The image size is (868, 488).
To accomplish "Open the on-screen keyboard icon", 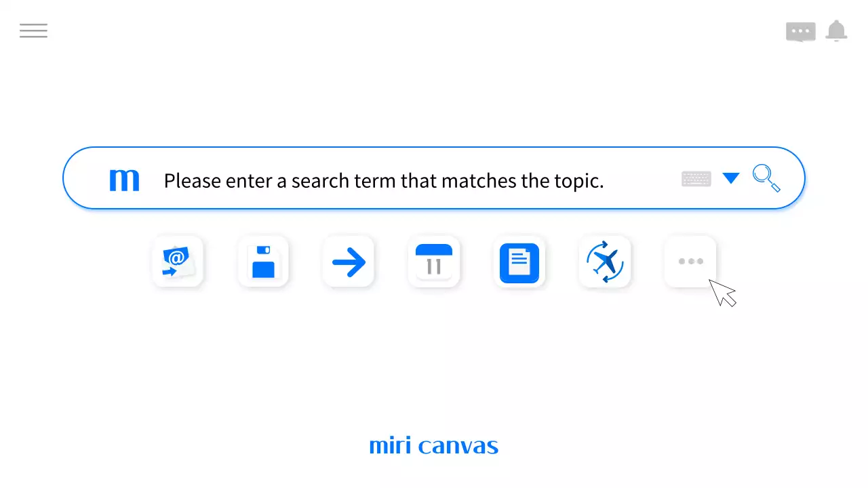I will click(696, 179).
